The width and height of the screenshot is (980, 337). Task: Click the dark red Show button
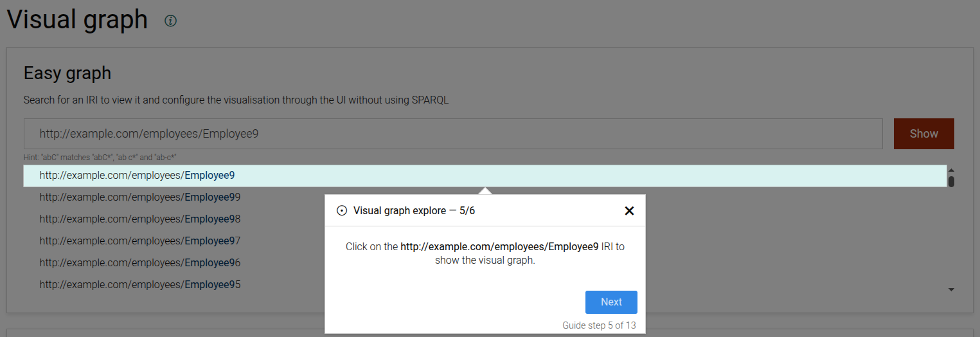pos(923,134)
